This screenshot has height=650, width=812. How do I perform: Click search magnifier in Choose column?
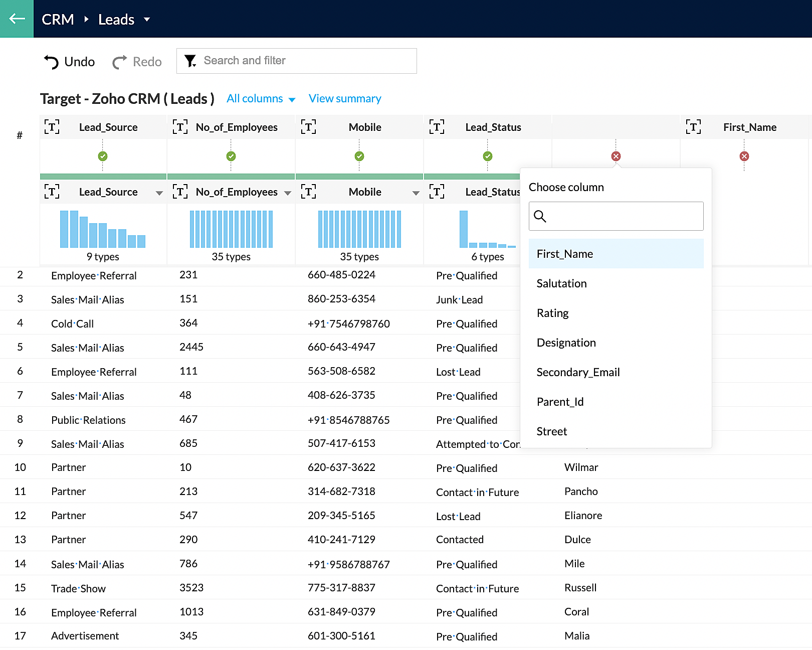pos(540,216)
